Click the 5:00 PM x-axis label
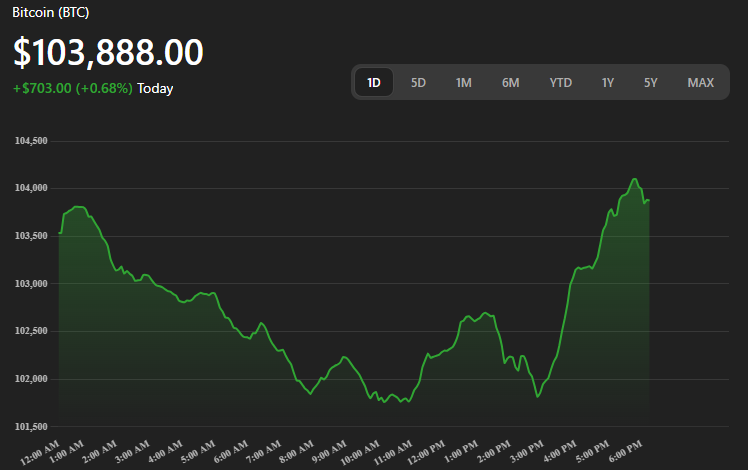The width and height of the screenshot is (748, 470). pyautogui.click(x=593, y=451)
